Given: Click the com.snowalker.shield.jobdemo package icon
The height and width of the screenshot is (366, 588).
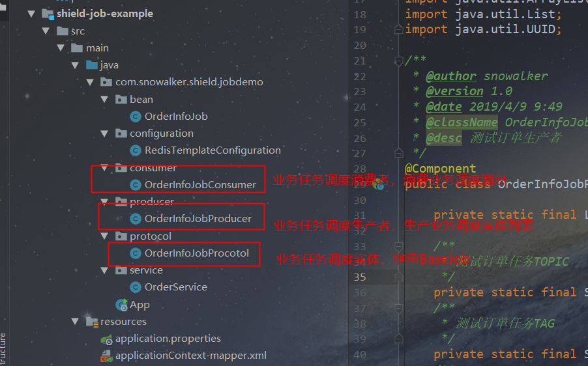Looking at the screenshot, I should [x=106, y=82].
